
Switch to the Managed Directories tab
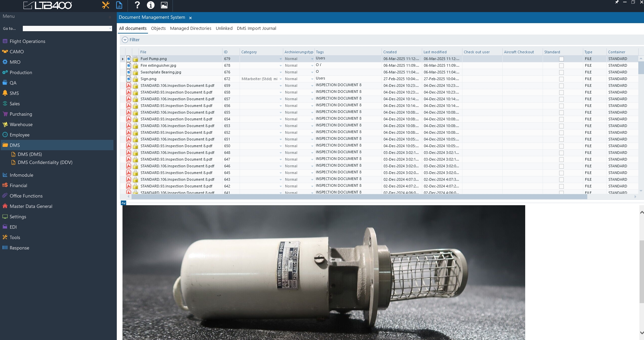click(191, 29)
